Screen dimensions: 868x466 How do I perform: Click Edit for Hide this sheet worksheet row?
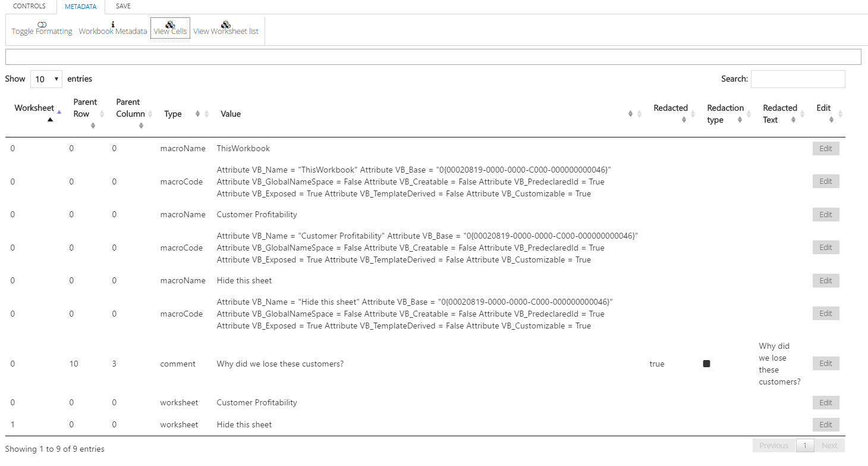826,424
